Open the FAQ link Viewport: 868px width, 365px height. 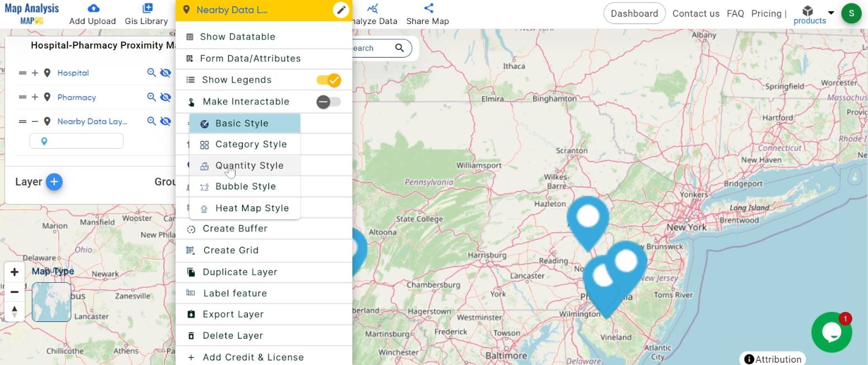[735, 13]
